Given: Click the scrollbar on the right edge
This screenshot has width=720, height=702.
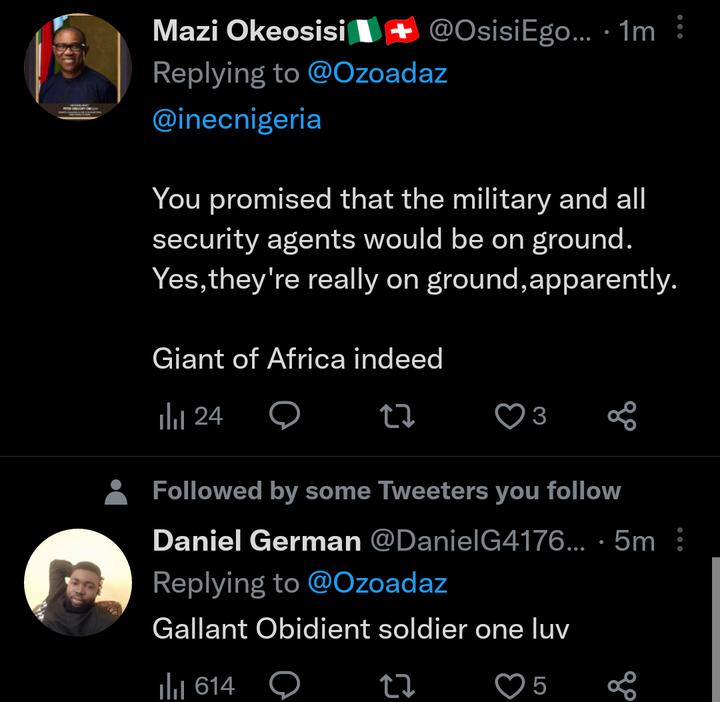Looking at the screenshot, I should pyautogui.click(x=716, y=629).
